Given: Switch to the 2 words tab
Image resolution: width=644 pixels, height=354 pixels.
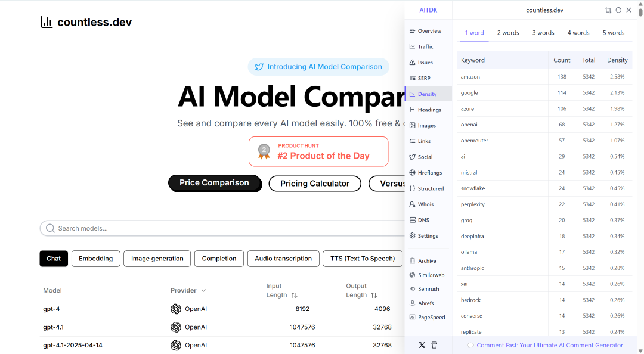Looking at the screenshot, I should point(508,33).
